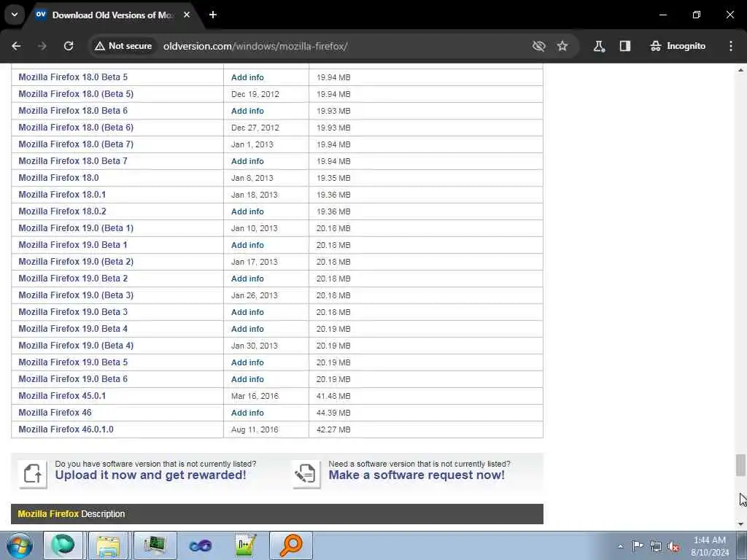747x560 pixels.
Task: Click the scrollbar up arrow
Action: click(740, 70)
